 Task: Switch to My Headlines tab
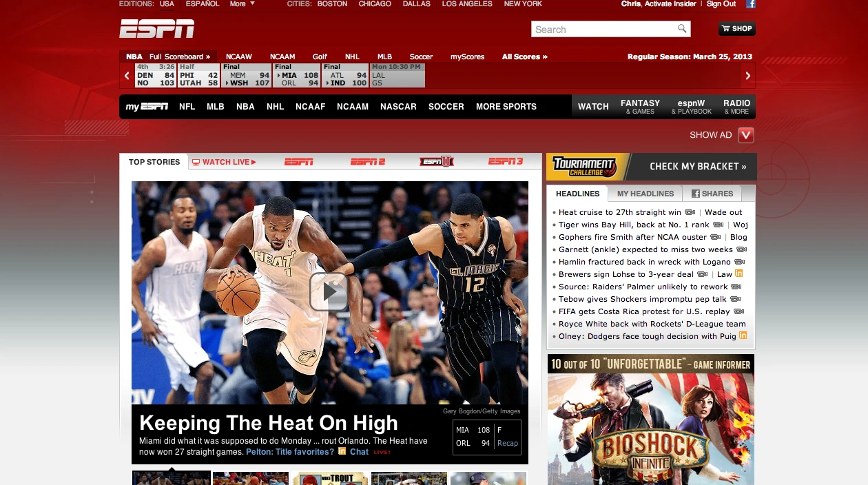click(645, 194)
